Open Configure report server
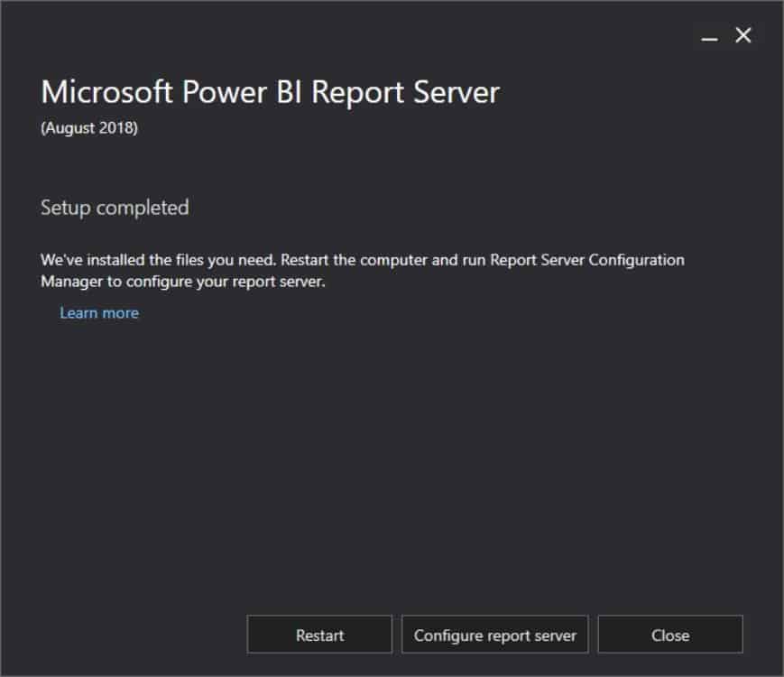Image resolution: width=784 pixels, height=677 pixels. (x=495, y=635)
